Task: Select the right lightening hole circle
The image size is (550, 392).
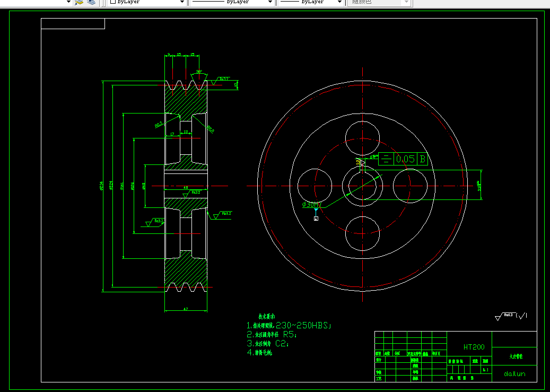Action: tap(410, 186)
